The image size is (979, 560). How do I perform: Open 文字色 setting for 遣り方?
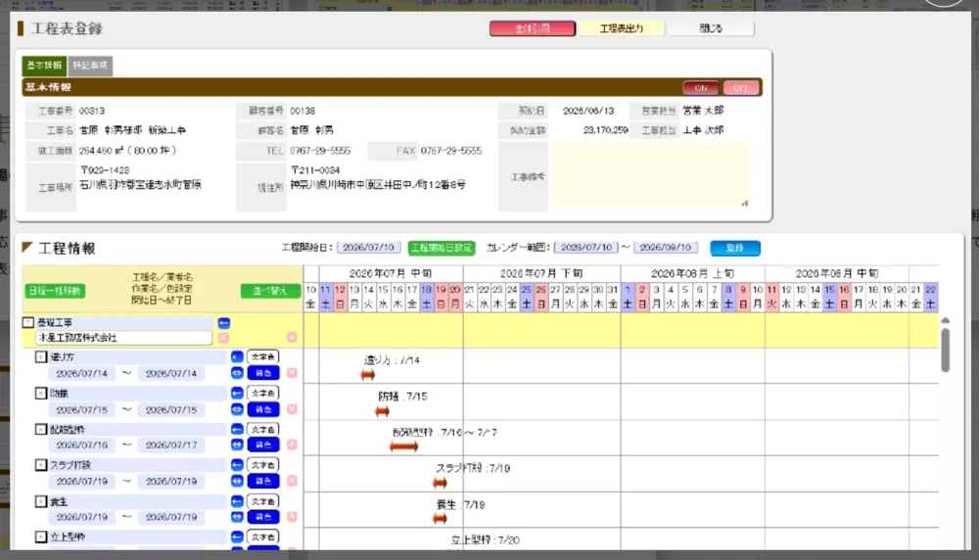coord(262,357)
